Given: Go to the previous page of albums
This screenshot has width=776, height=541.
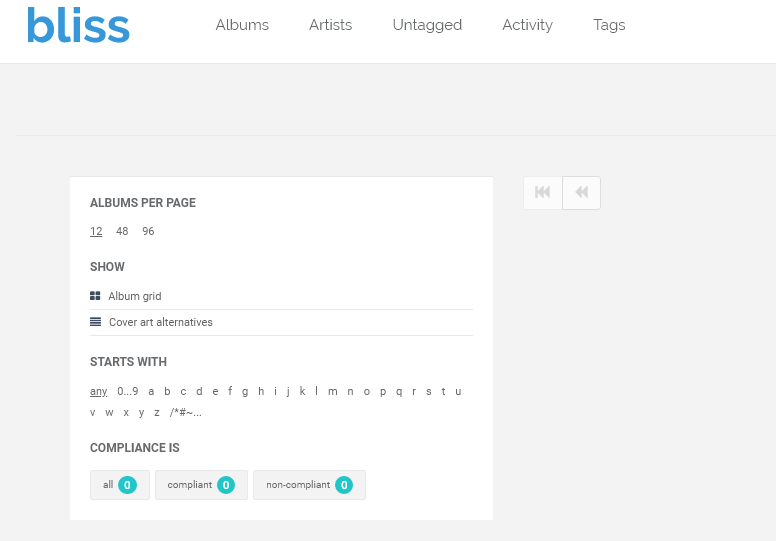Looking at the screenshot, I should (x=581, y=193).
